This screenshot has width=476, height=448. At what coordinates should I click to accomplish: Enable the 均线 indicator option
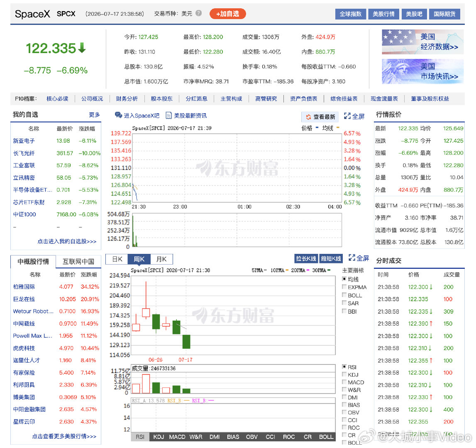click(344, 279)
